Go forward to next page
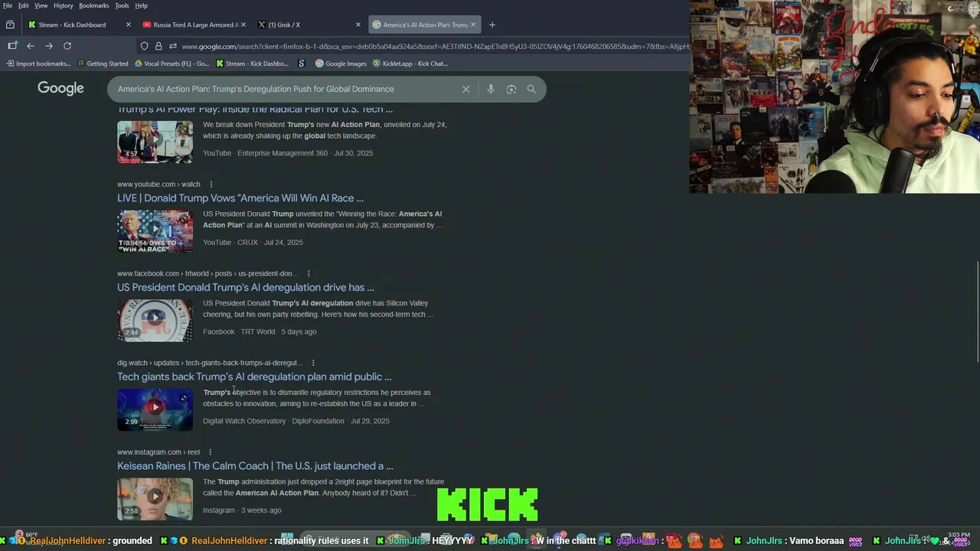The height and width of the screenshot is (551, 980). point(49,46)
